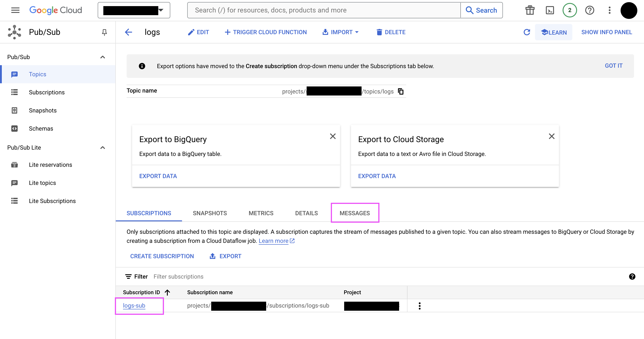The image size is (644, 339).
Task: Dismiss the Export to BigQuery card
Action: (x=332, y=136)
